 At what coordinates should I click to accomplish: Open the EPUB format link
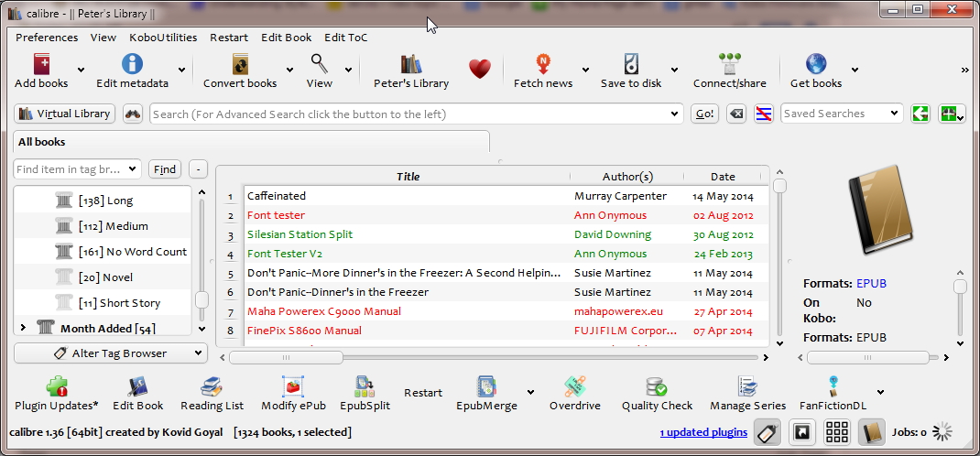tap(871, 283)
